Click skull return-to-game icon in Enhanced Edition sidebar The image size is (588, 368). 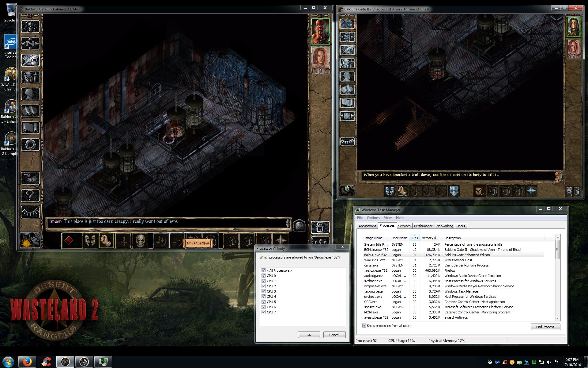pos(30,27)
